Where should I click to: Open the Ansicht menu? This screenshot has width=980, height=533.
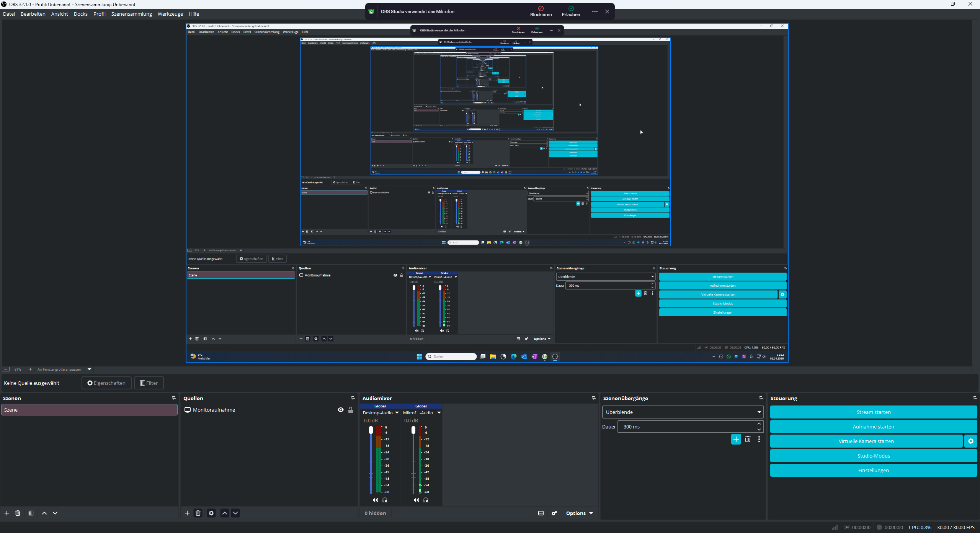[x=60, y=14]
